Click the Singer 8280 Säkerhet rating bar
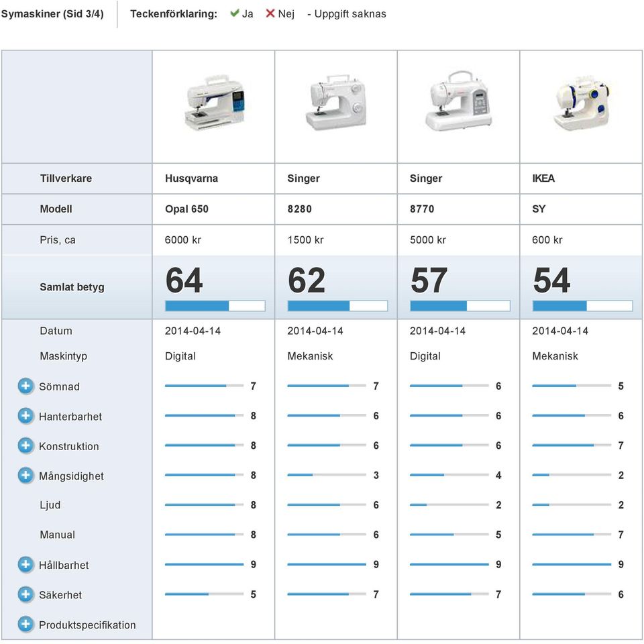Image resolution: width=644 pixels, height=644 pixels. [x=327, y=594]
